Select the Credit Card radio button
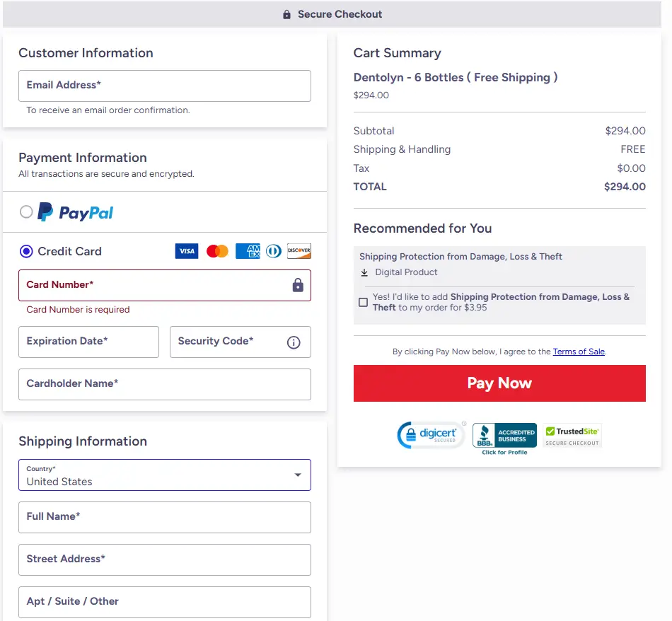 coord(26,251)
